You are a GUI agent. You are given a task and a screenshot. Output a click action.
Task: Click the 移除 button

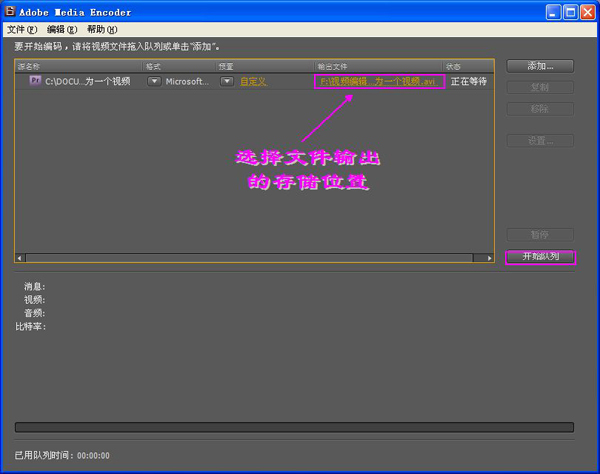[540, 109]
